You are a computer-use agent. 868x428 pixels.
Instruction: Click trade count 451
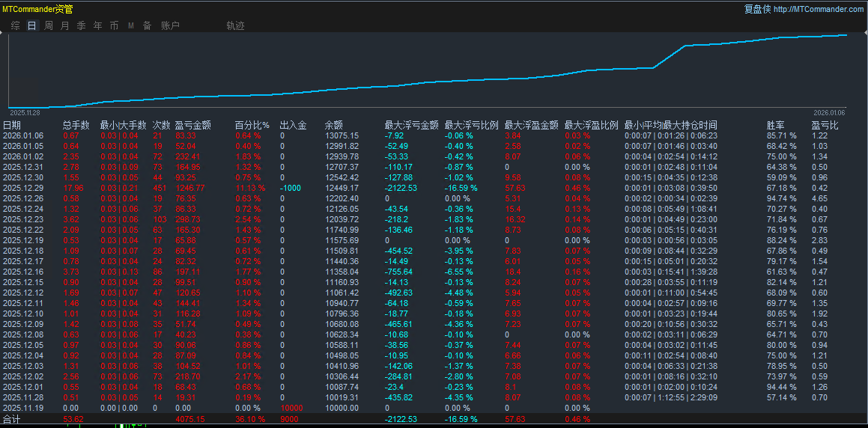tap(160, 188)
